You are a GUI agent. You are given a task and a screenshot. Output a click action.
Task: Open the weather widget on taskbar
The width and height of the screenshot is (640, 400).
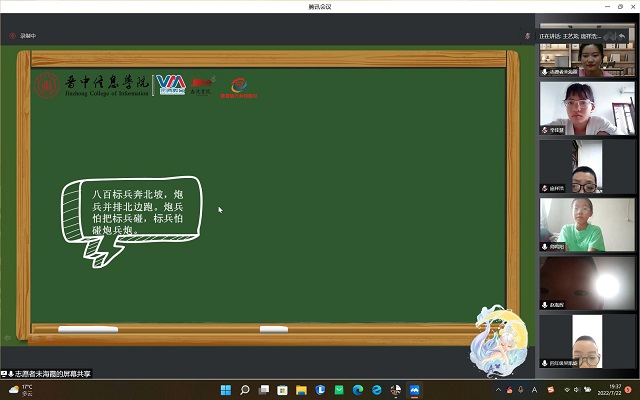(20, 390)
